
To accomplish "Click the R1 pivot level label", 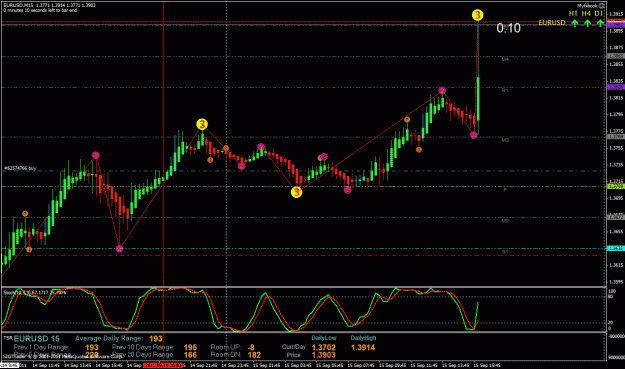I will click(x=505, y=90).
